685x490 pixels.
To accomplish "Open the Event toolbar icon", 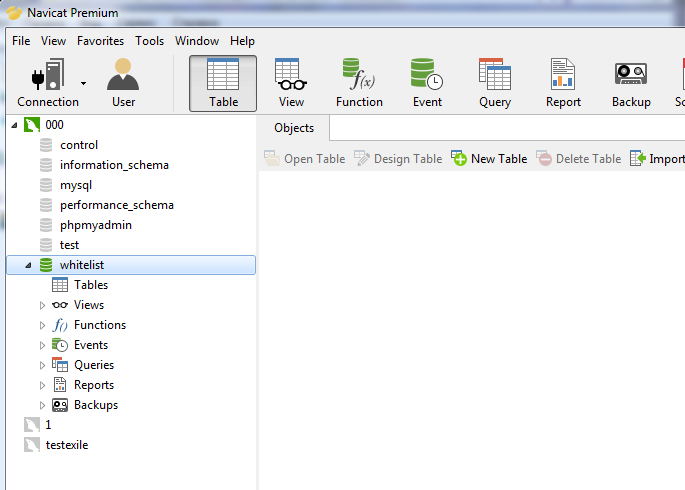I will coord(427,83).
